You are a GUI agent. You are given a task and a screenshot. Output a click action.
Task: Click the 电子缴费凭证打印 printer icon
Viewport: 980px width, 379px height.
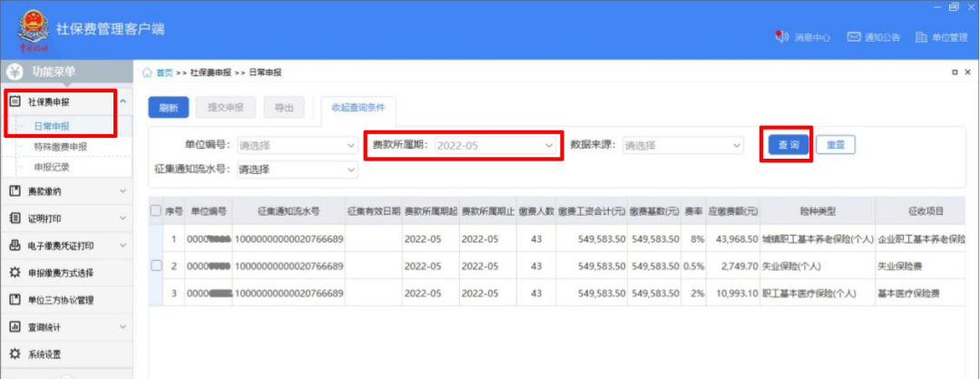[x=16, y=246]
